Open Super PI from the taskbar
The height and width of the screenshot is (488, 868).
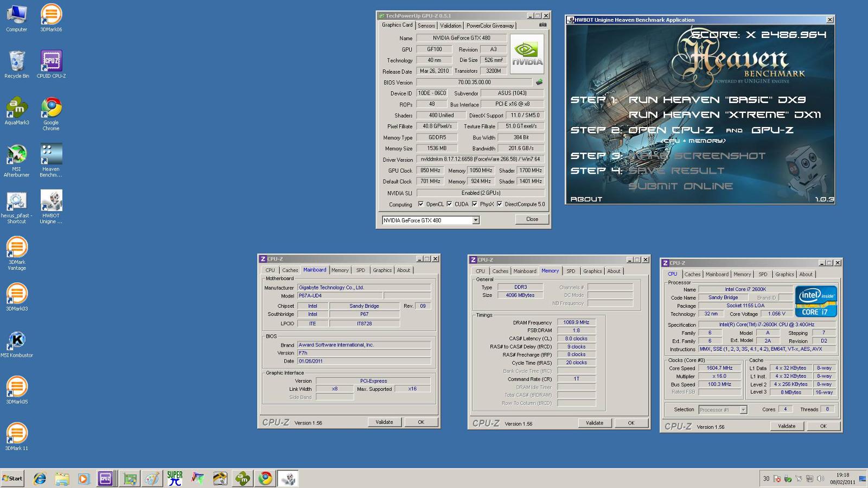[175, 478]
